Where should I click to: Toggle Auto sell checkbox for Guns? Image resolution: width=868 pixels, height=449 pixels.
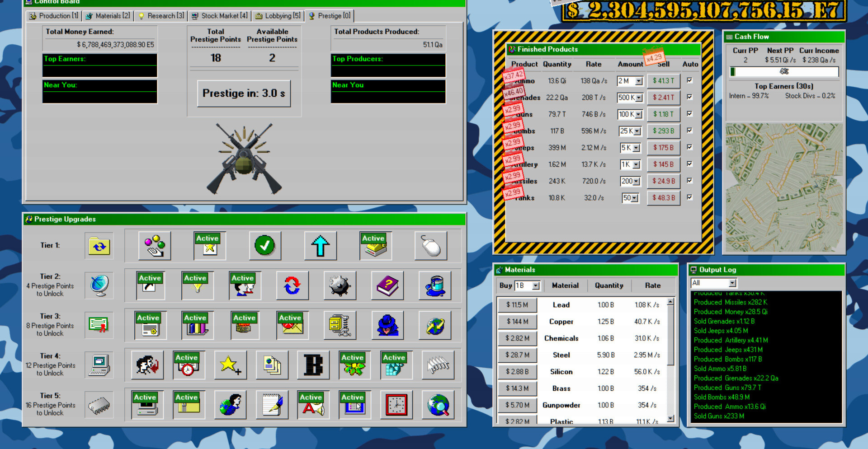pos(689,114)
